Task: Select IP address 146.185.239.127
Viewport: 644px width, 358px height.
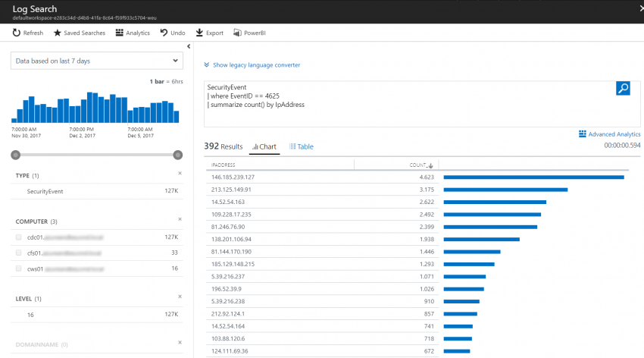Action: point(233,177)
